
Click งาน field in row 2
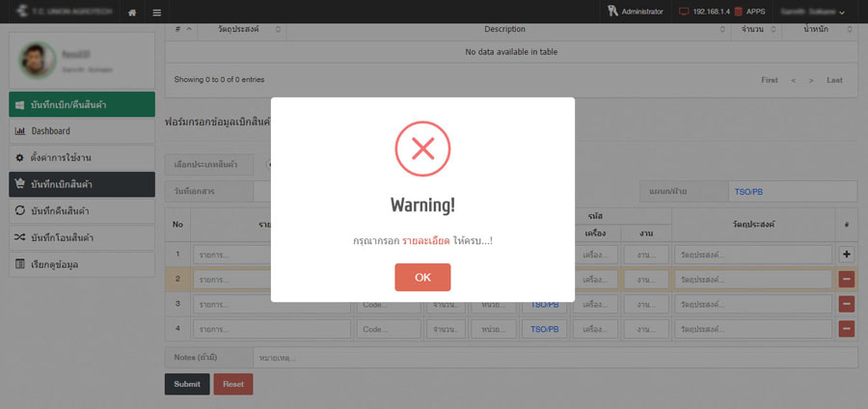pyautogui.click(x=646, y=280)
